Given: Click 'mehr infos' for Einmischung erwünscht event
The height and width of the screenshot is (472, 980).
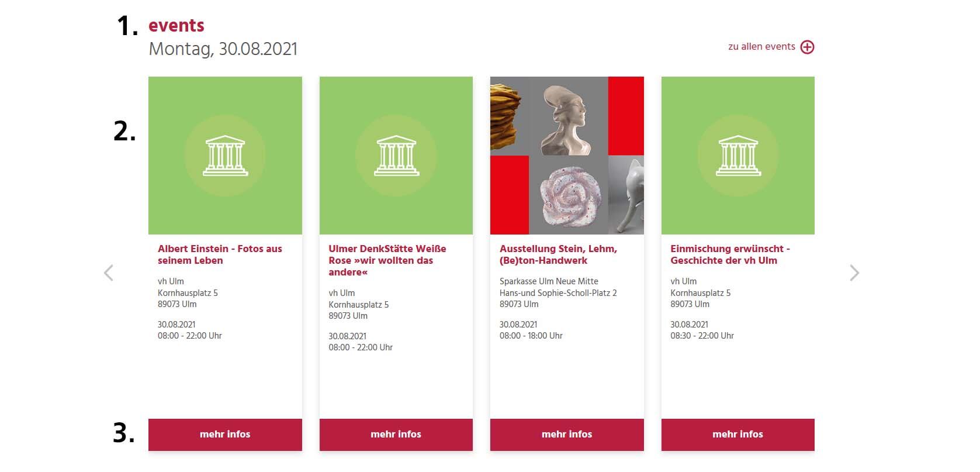Looking at the screenshot, I should (738, 434).
